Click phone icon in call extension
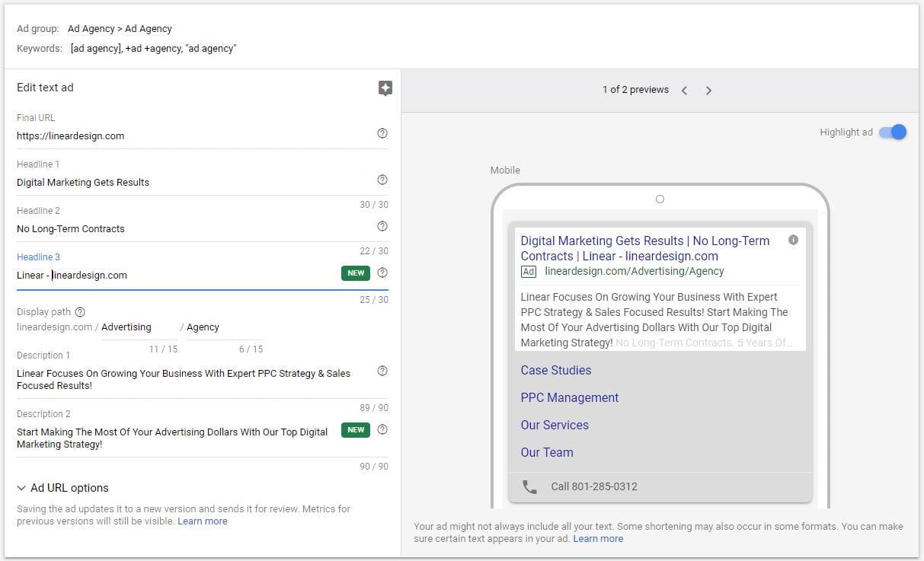Screen dimensions: 924x561 pyautogui.click(x=529, y=487)
